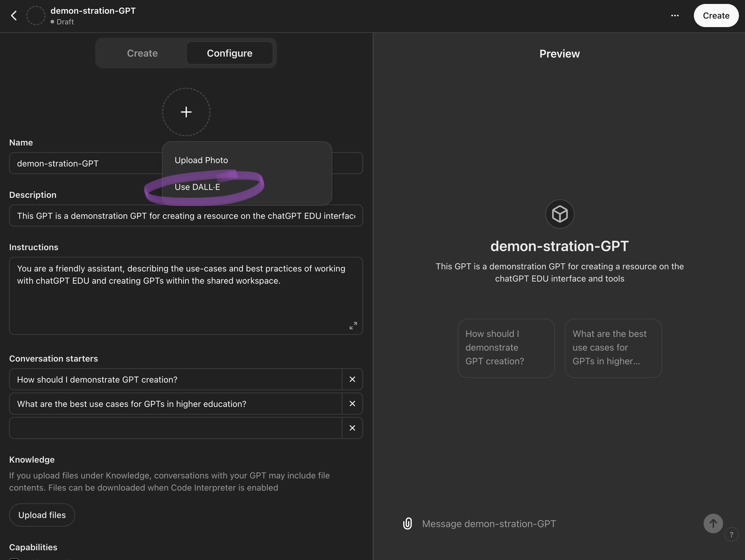Click the cube GPT avatar in Preview

click(559, 214)
